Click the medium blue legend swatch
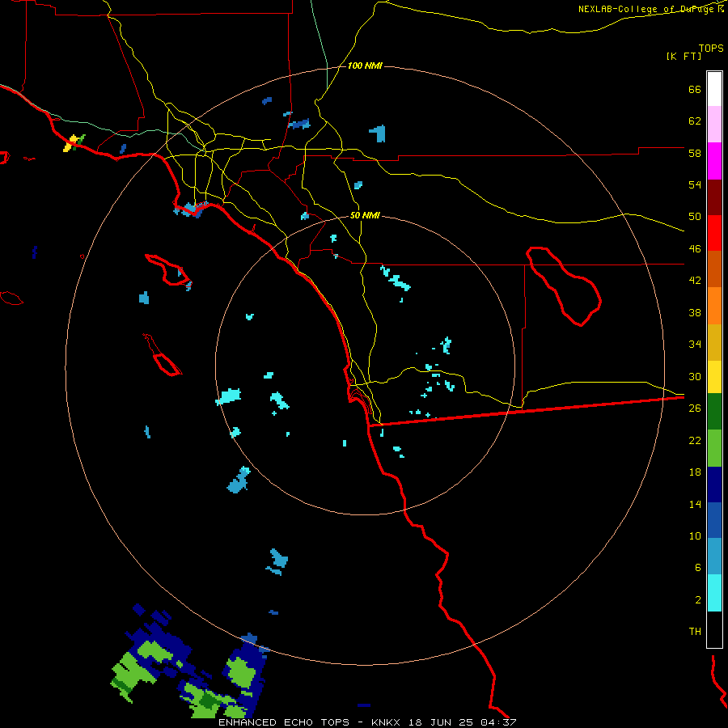 coord(714,520)
